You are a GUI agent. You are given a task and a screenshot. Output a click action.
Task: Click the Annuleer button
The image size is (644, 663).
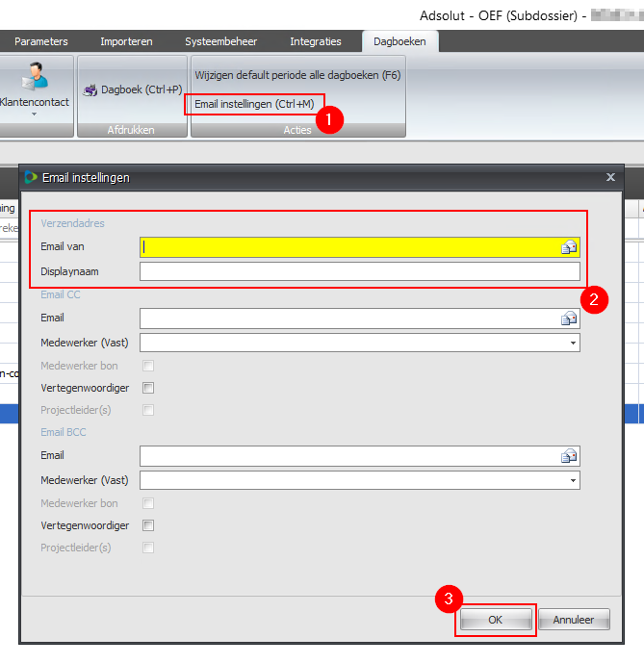(x=574, y=620)
